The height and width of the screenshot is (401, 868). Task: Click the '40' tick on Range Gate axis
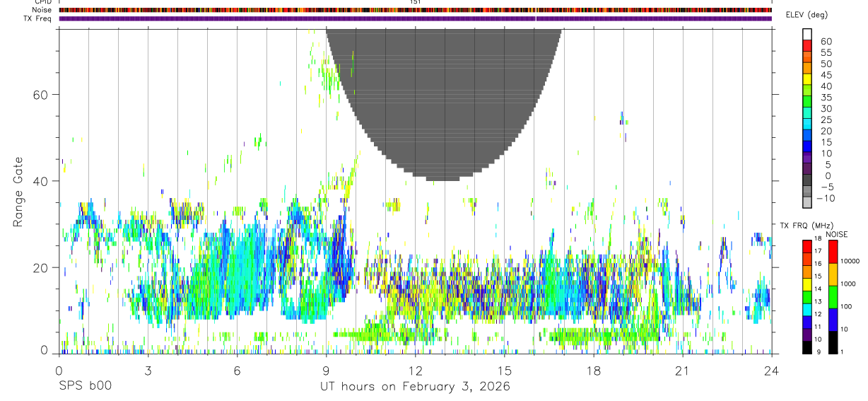[x=41, y=181]
